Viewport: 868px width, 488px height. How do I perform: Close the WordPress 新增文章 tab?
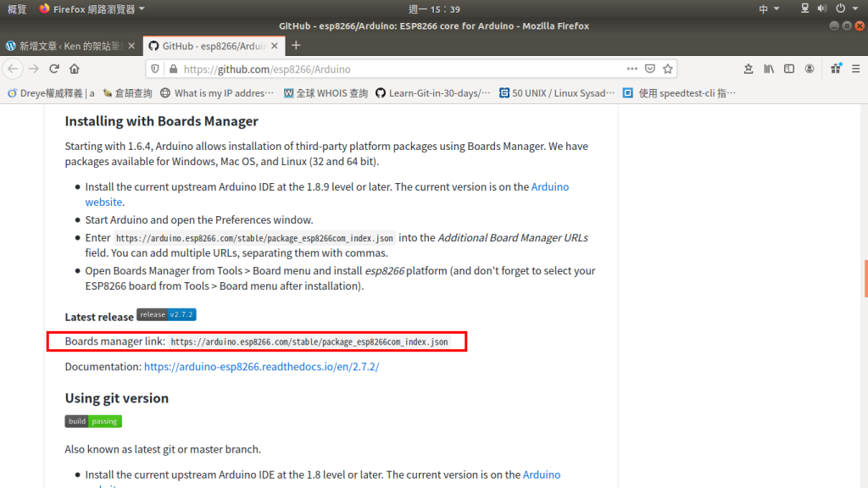click(131, 46)
